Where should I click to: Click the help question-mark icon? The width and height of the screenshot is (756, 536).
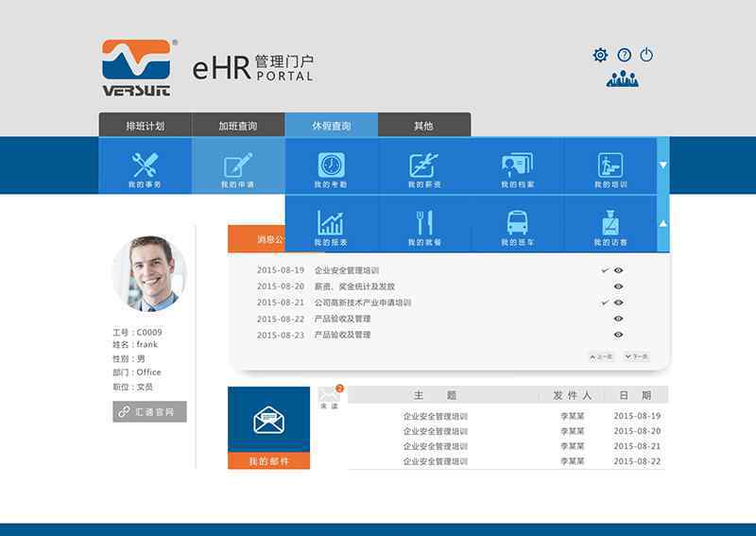click(625, 55)
